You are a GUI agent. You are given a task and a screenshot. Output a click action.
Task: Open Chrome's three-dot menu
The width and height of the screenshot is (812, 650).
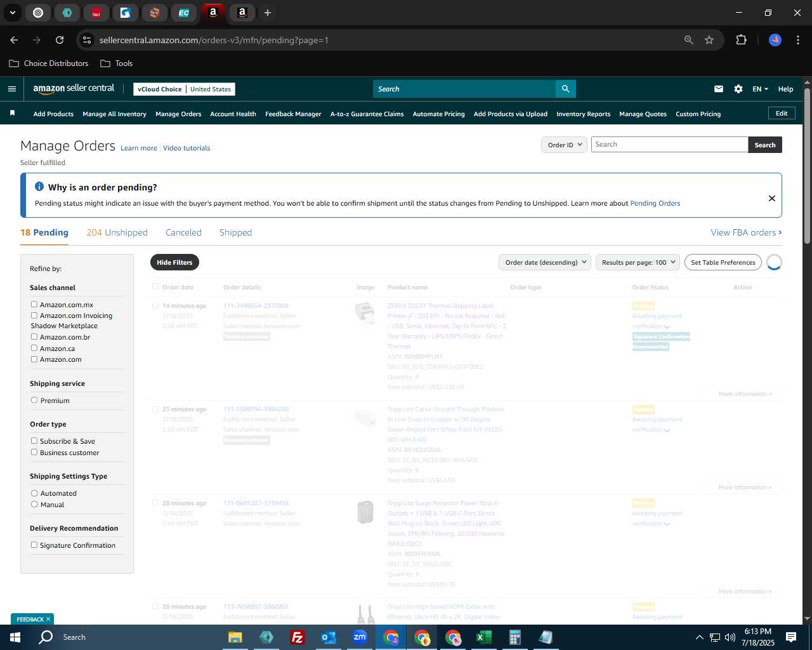797,40
